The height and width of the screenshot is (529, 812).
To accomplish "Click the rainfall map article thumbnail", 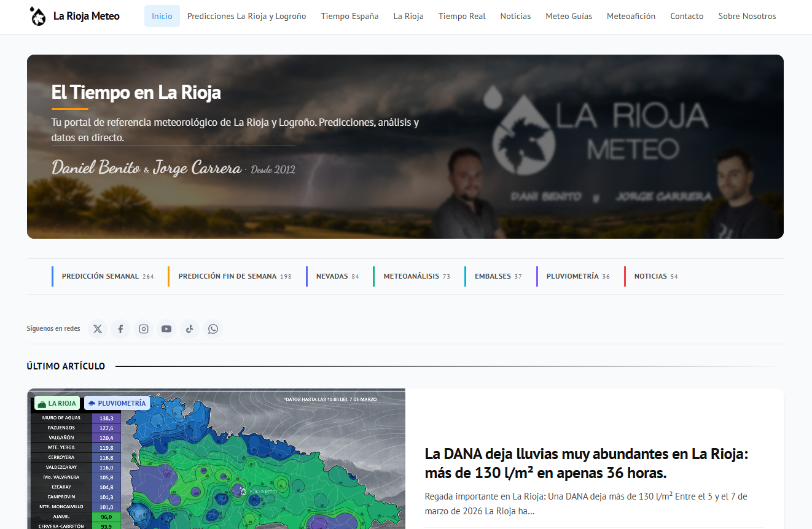I will (x=216, y=460).
